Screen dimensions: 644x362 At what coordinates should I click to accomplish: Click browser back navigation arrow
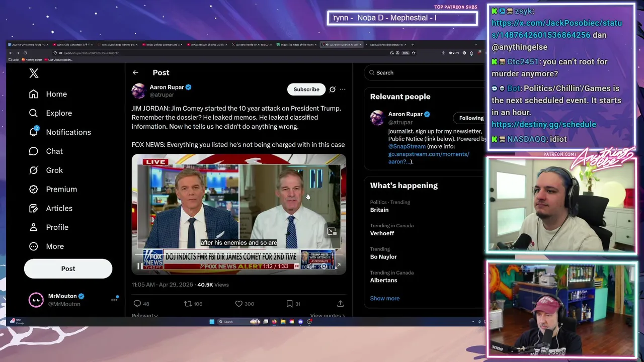[11, 53]
